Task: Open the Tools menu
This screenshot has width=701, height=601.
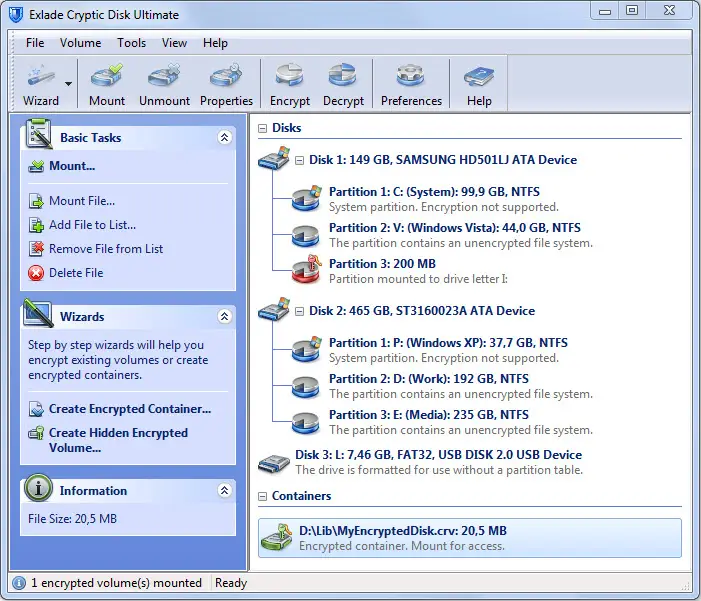Action: (131, 43)
